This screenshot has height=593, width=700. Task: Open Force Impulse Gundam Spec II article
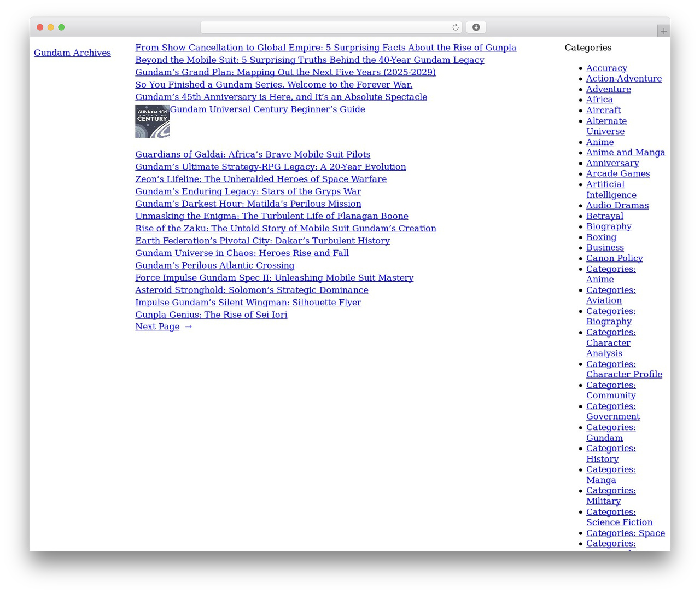pyautogui.click(x=275, y=278)
